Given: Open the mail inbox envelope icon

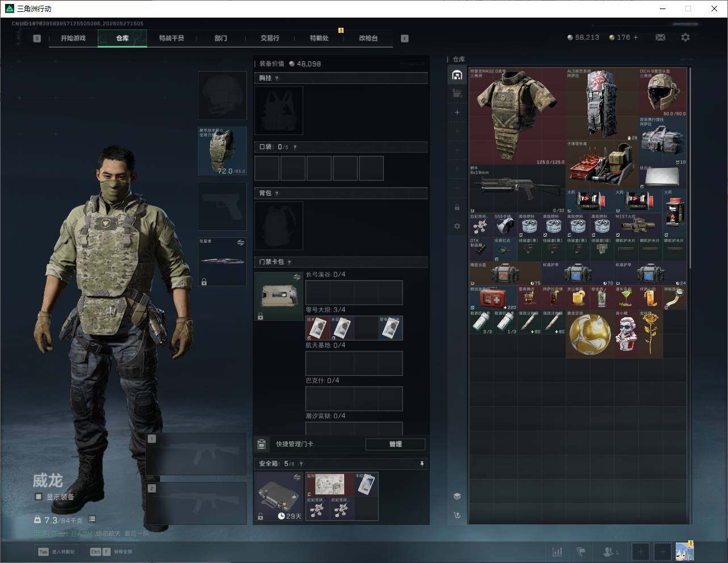Looking at the screenshot, I should pos(660,37).
